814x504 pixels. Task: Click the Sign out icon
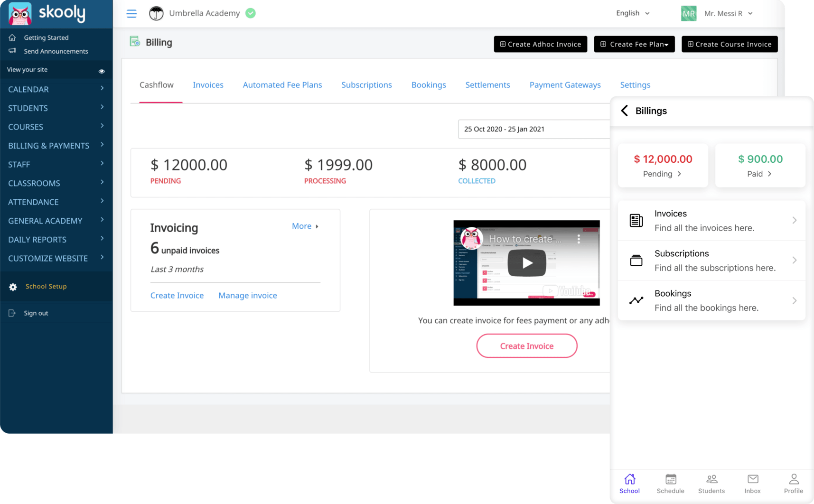coord(12,312)
